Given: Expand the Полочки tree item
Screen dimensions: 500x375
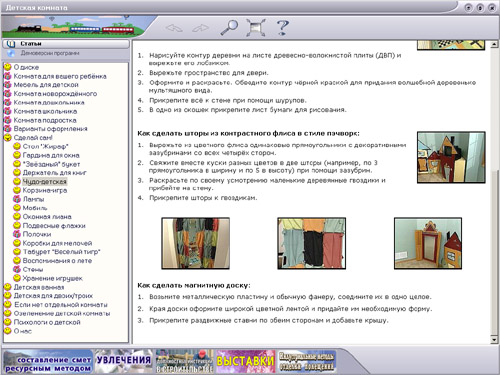Looking at the screenshot, I should 17,234.
